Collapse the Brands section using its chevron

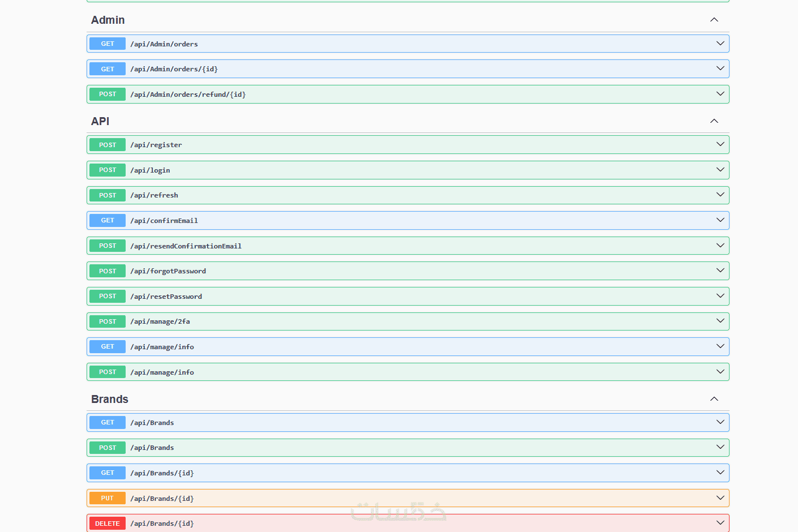tap(714, 399)
